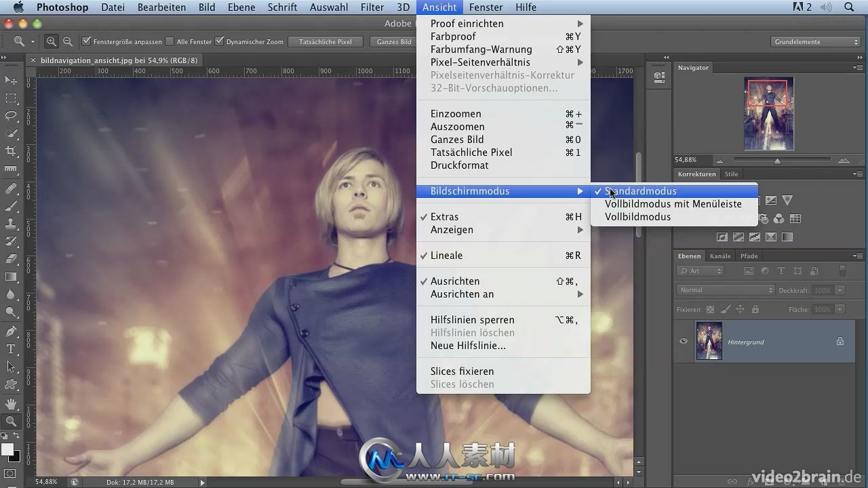
Task: Toggle Dynamischer Zoom checkbox
Action: pyautogui.click(x=220, y=41)
